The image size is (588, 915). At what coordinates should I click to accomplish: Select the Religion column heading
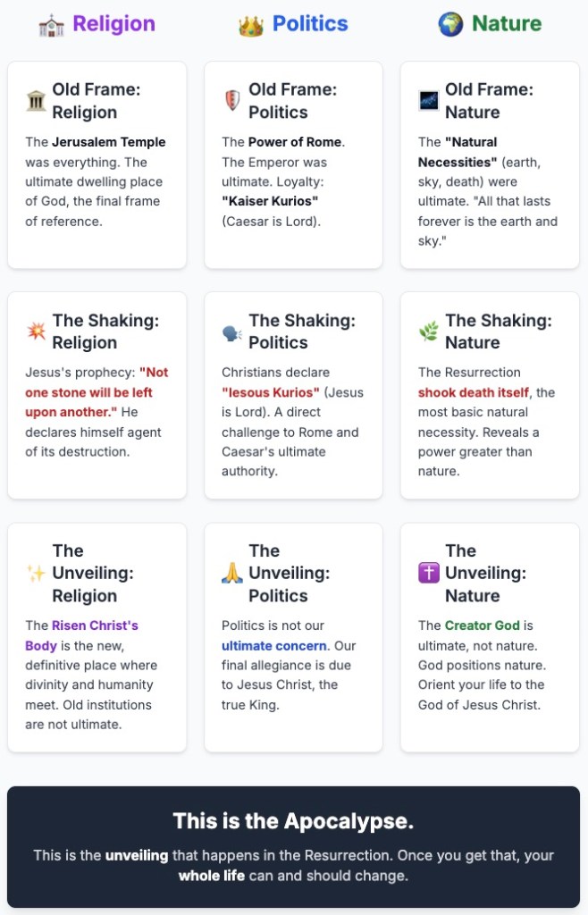113,24
